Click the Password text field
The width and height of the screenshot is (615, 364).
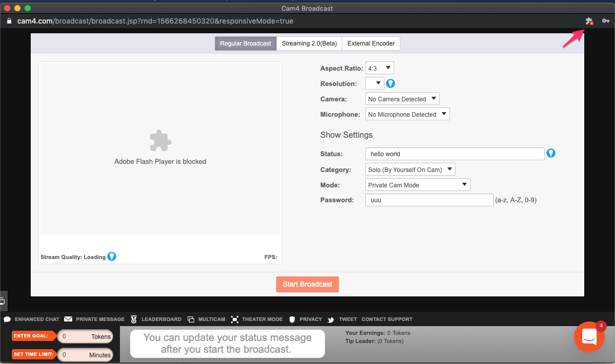point(429,200)
